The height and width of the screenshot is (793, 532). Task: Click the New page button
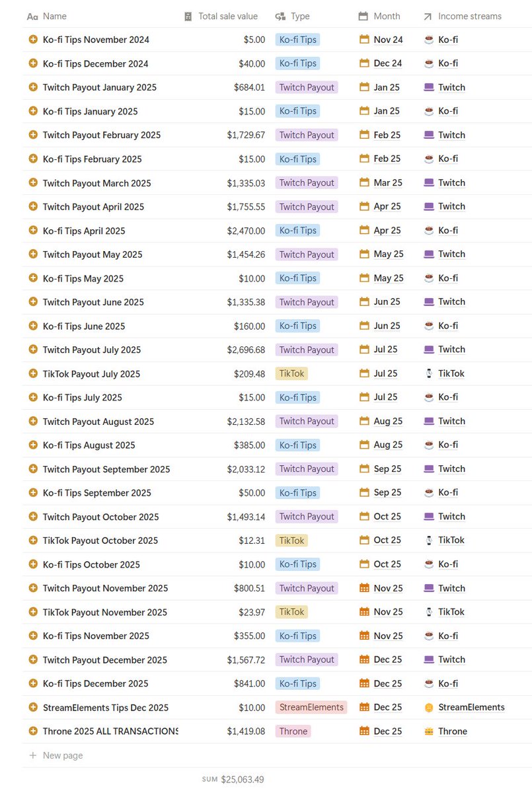pos(56,755)
